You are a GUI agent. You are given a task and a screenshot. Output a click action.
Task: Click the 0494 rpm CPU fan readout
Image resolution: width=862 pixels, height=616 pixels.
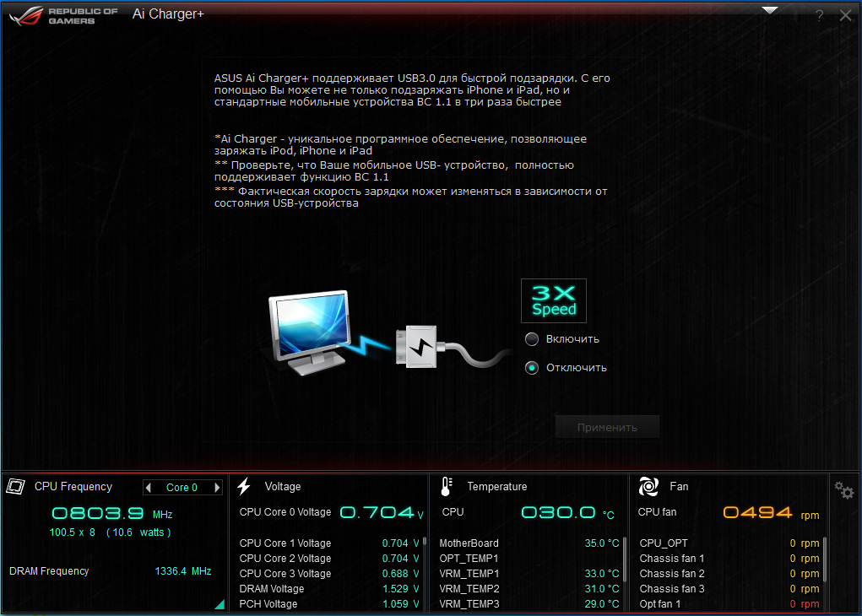[771, 513]
